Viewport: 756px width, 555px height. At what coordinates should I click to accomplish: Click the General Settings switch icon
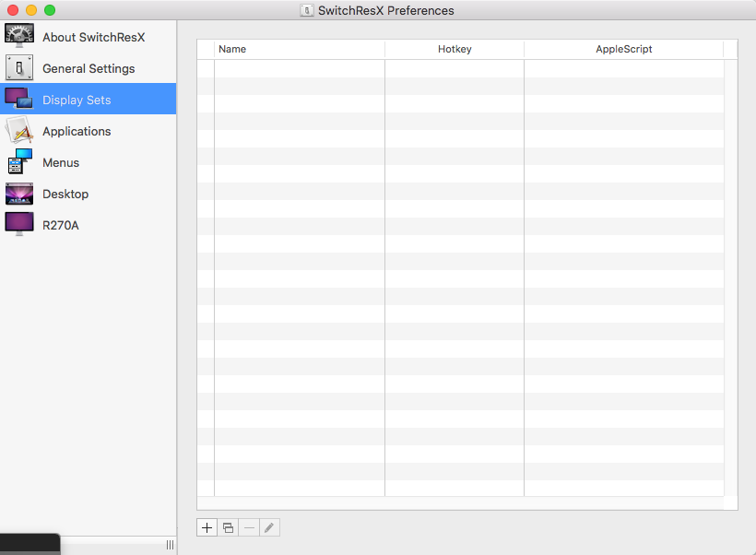pos(19,67)
